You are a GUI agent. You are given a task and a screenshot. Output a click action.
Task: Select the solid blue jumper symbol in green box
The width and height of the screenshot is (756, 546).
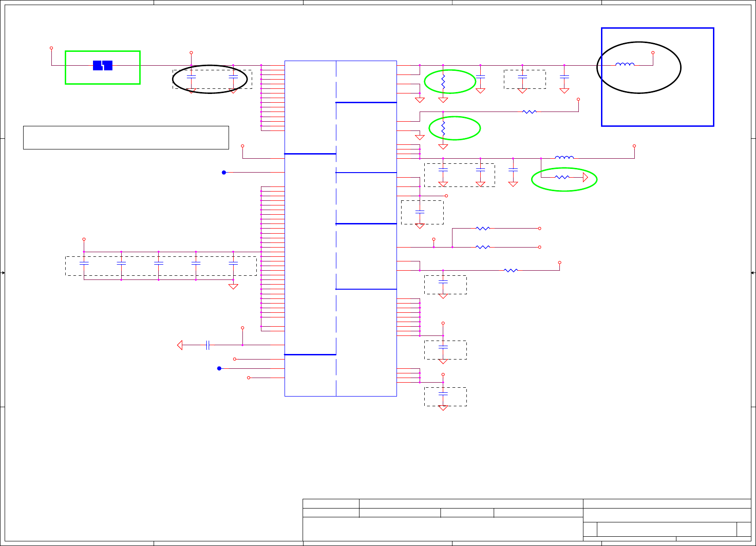(103, 65)
